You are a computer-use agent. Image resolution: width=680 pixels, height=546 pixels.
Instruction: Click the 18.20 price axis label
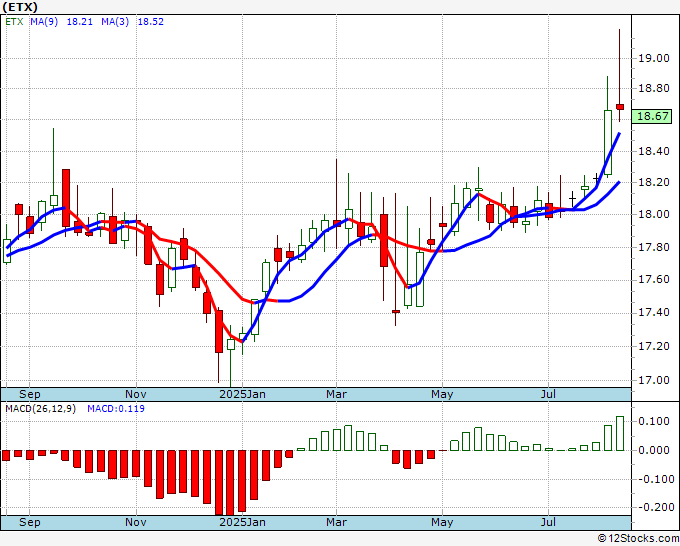[x=654, y=182]
